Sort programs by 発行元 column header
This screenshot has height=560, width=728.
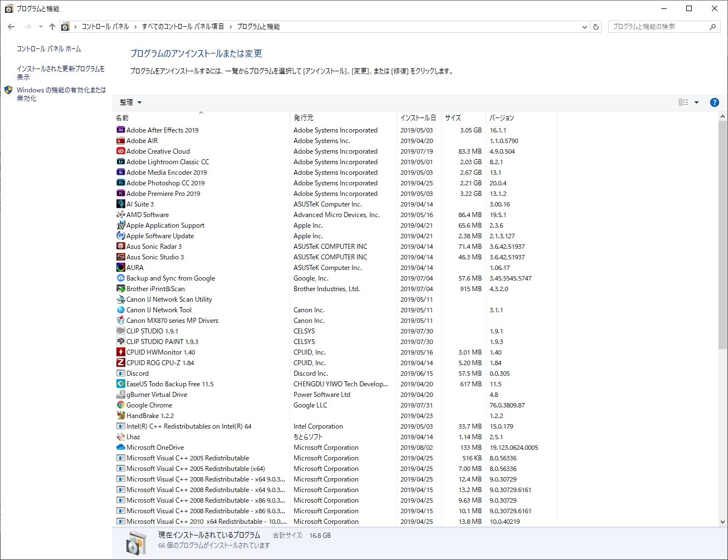point(343,117)
